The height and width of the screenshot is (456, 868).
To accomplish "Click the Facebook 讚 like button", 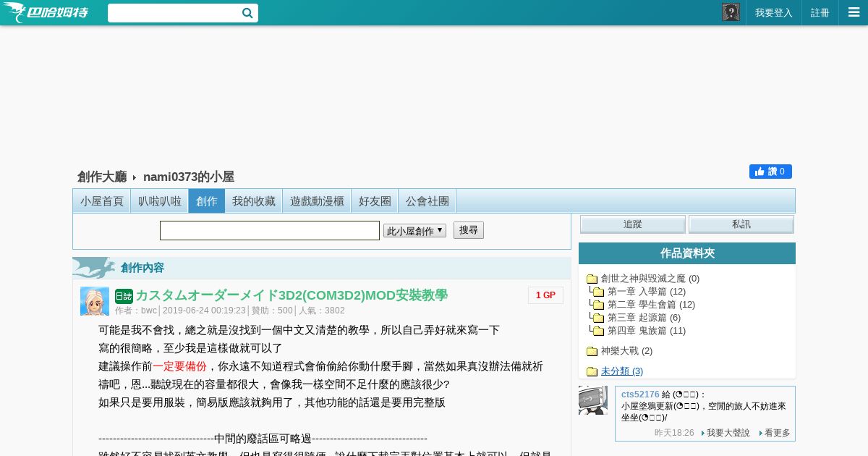I will 770,172.
